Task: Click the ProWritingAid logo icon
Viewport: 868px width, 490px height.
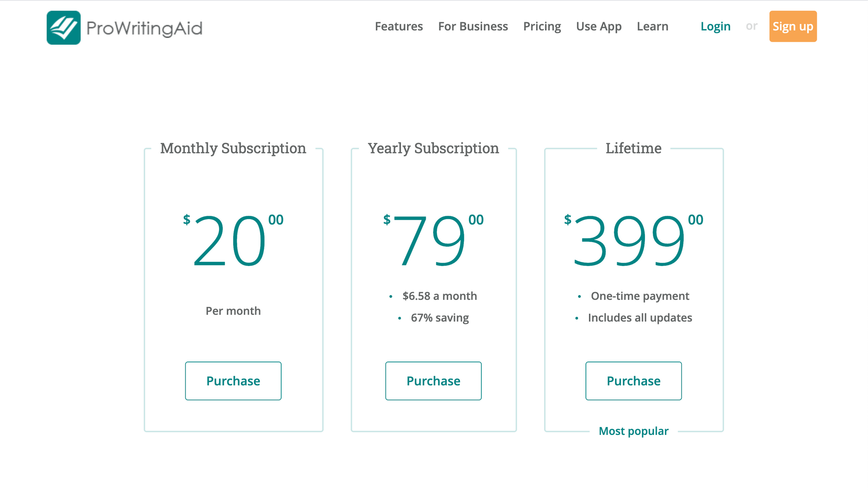Action: coord(63,28)
